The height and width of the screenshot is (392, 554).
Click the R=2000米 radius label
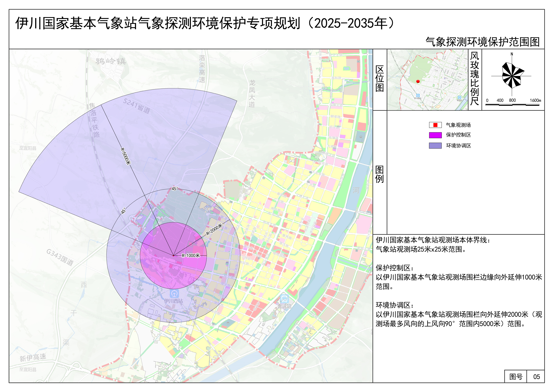click(x=214, y=229)
